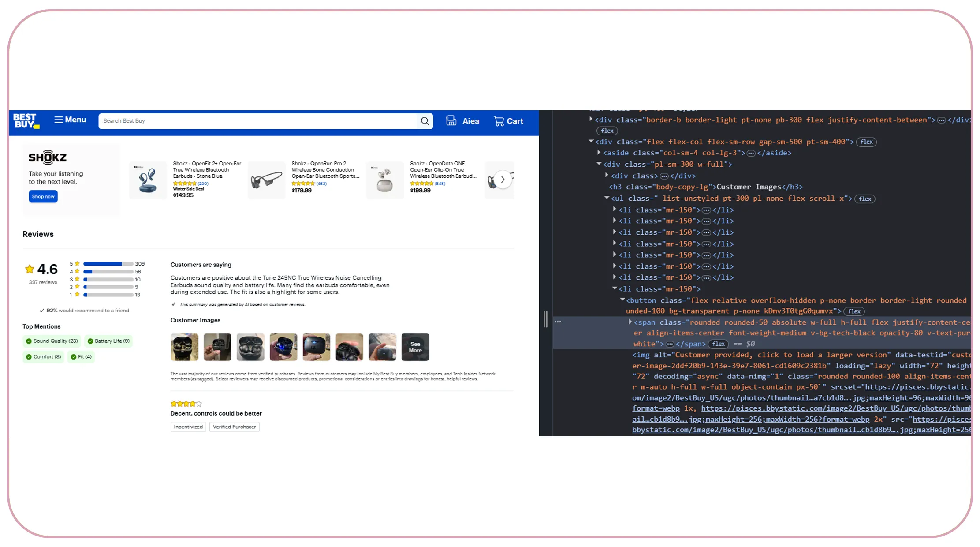Toggle the flex badge next to the gap-sm-500 div
The width and height of the screenshot is (980, 547).
coord(866,142)
